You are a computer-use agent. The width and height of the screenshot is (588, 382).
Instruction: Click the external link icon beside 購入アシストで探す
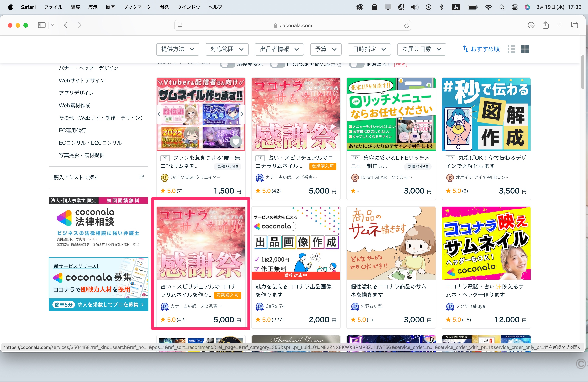[x=142, y=177]
